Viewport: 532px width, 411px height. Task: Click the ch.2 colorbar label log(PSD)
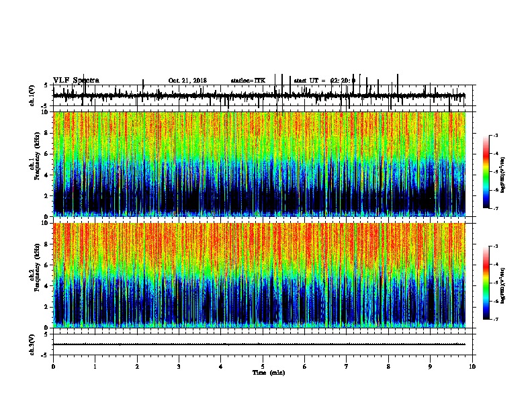point(502,285)
